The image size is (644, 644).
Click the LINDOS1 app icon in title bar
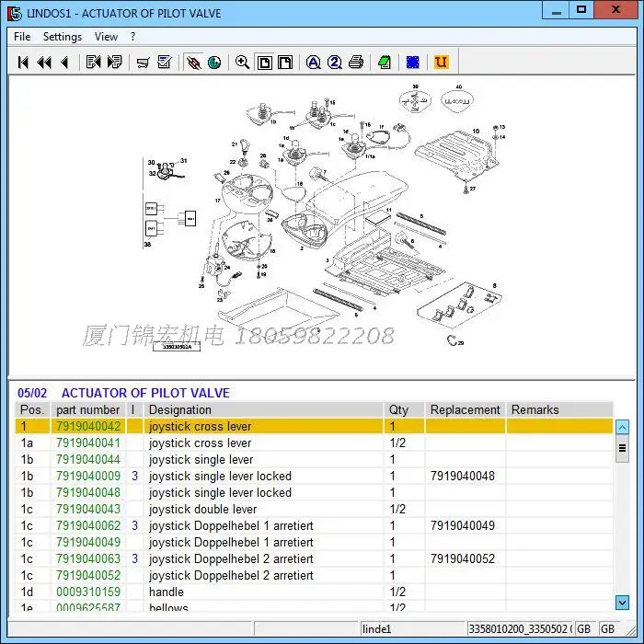pyautogui.click(x=15, y=13)
